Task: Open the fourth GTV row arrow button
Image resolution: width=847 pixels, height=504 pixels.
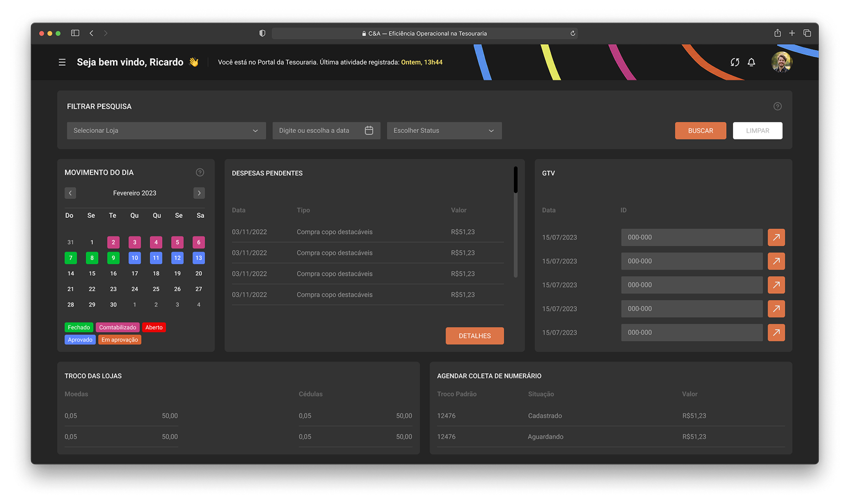Action: pos(776,309)
